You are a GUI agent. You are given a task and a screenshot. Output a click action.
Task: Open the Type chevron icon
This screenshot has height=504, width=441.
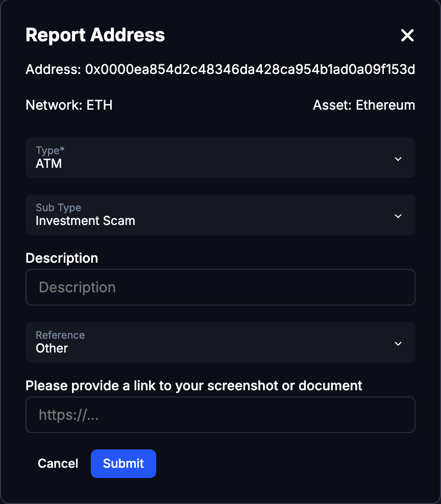398,159
